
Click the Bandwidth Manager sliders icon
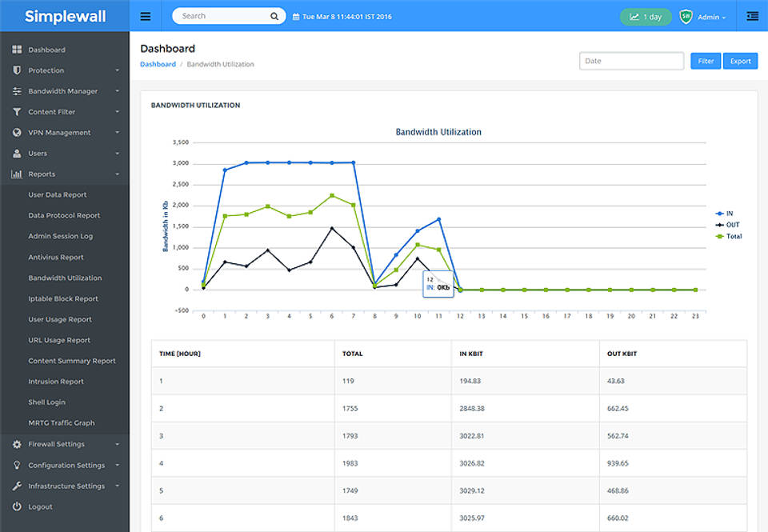[18, 90]
